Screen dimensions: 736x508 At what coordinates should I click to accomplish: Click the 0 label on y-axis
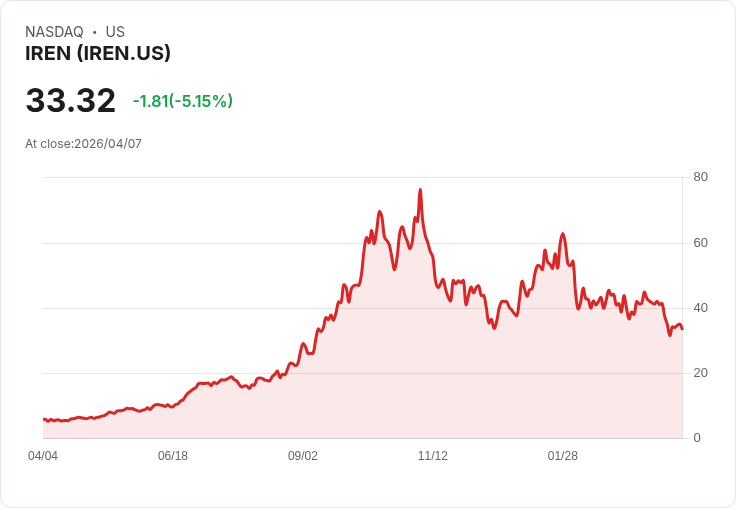point(697,438)
